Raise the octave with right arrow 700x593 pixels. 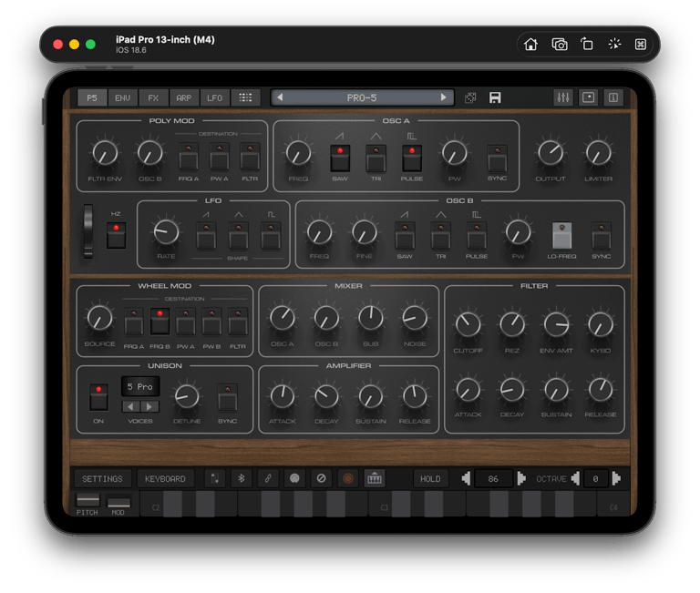pos(616,479)
